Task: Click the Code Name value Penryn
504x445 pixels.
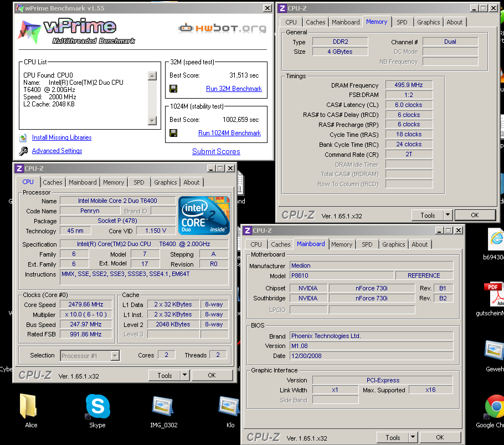Action: pos(90,211)
